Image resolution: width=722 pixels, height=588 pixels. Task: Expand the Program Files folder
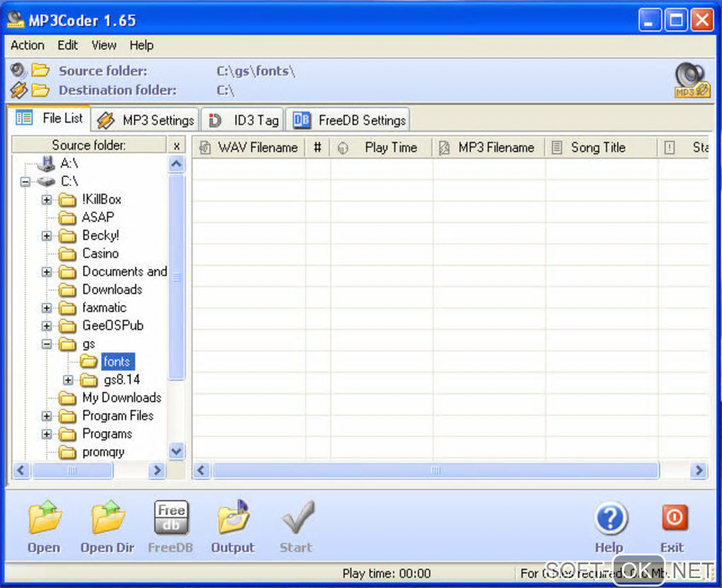point(47,416)
